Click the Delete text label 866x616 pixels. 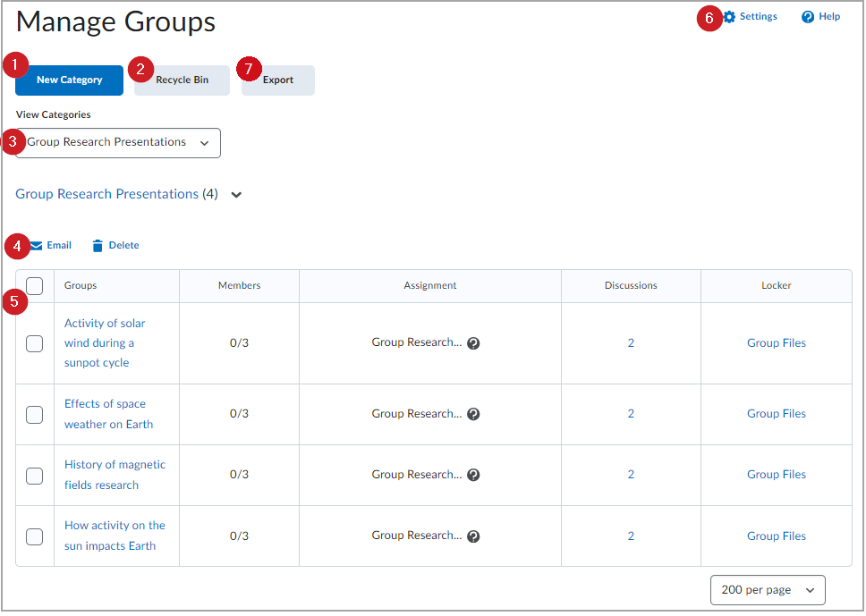123,246
